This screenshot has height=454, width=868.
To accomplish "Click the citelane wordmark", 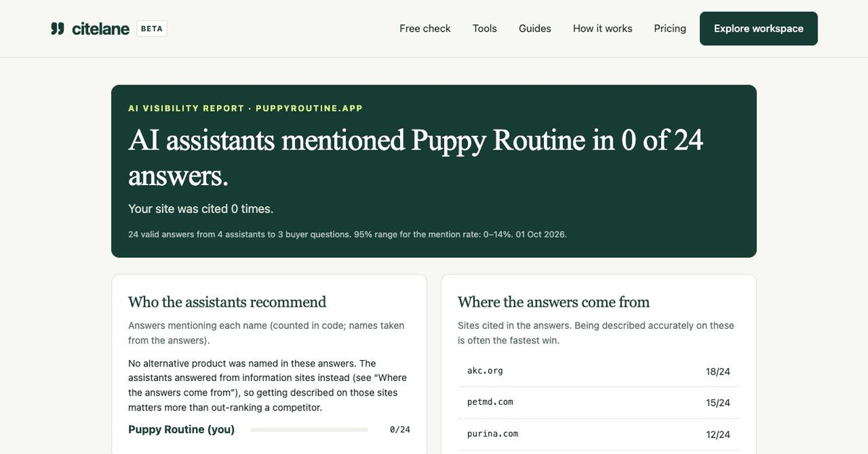I will point(101,29).
